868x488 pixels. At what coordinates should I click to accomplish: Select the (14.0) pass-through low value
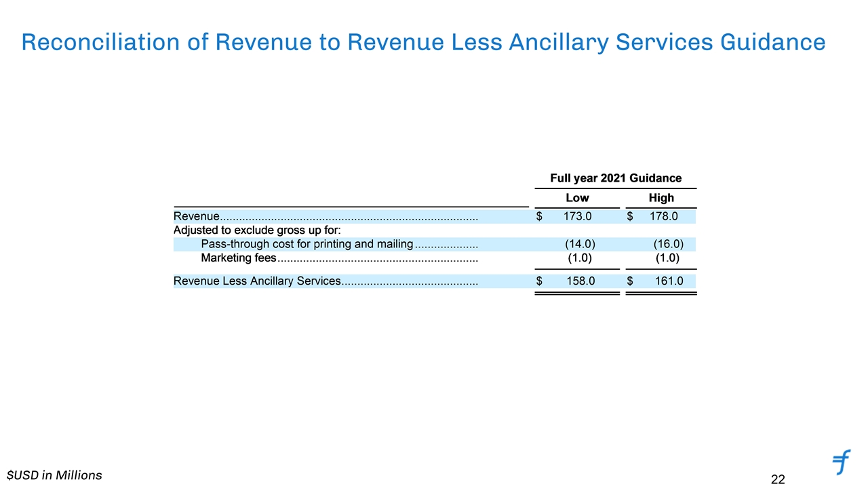point(580,244)
